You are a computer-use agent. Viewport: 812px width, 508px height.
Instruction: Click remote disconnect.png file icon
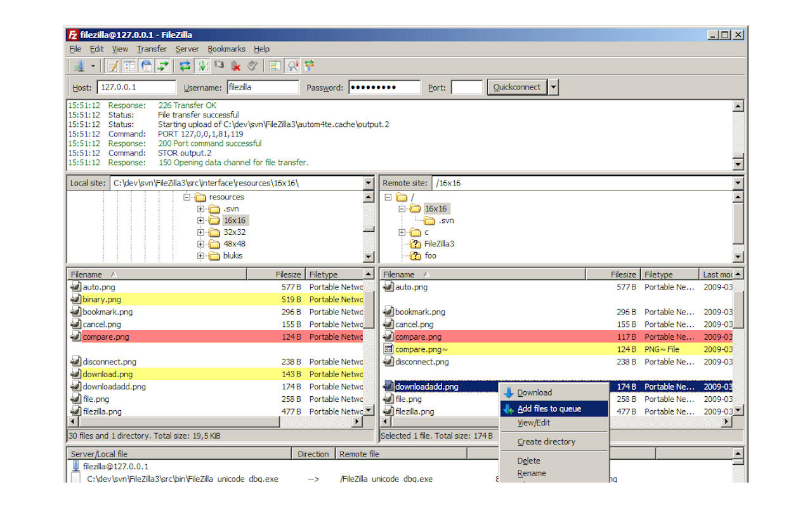tap(388, 362)
